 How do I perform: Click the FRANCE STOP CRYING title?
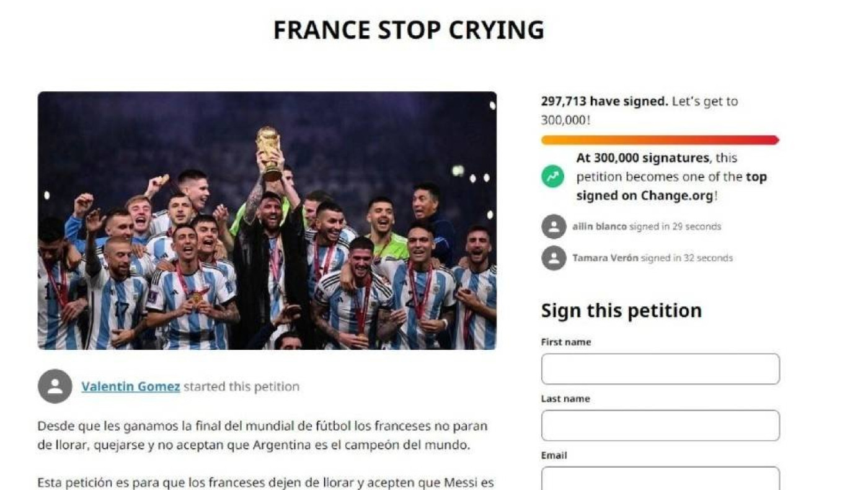point(409,30)
